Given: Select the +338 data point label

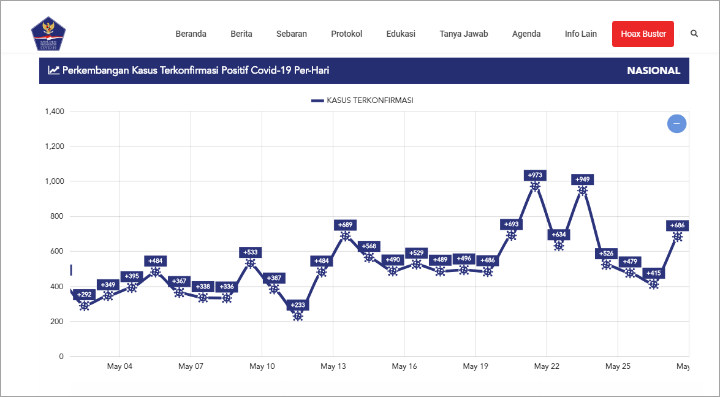Looking at the screenshot, I should point(203,287).
